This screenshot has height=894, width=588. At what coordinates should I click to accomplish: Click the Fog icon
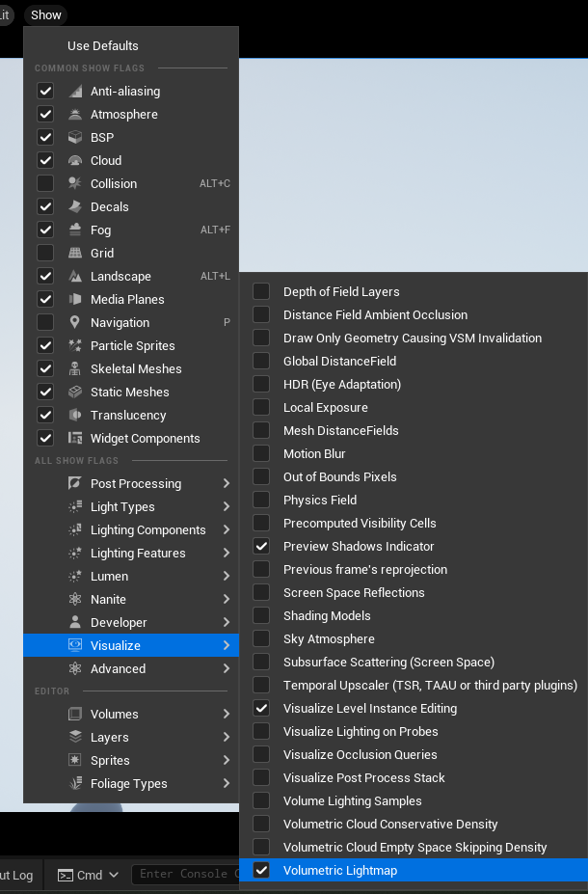75,230
